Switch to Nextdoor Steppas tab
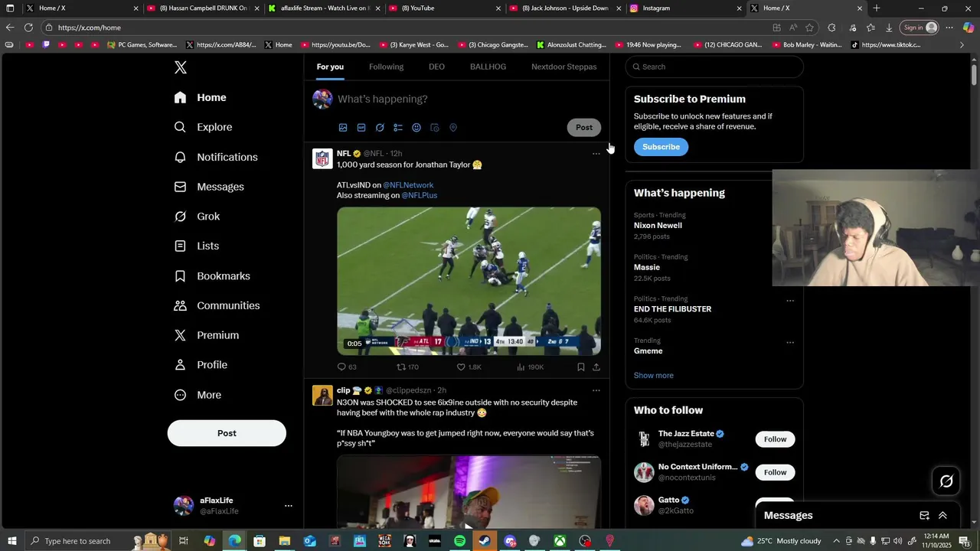 pos(564,67)
